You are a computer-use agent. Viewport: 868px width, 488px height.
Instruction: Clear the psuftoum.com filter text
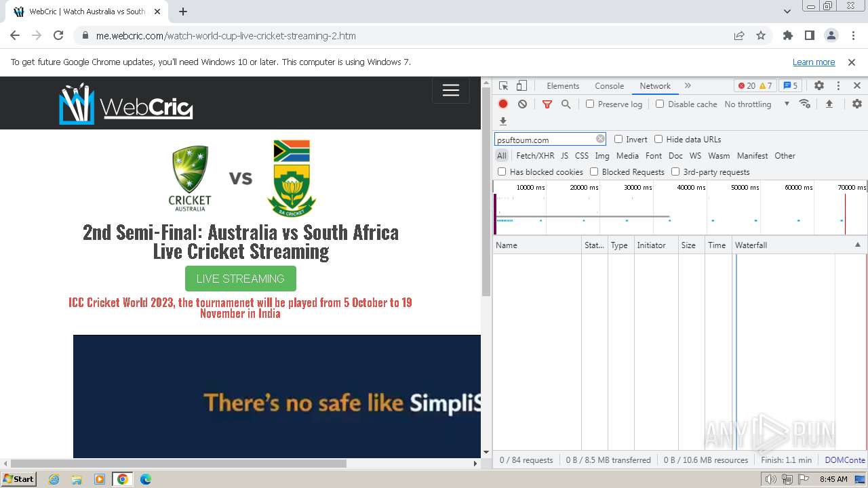point(600,139)
